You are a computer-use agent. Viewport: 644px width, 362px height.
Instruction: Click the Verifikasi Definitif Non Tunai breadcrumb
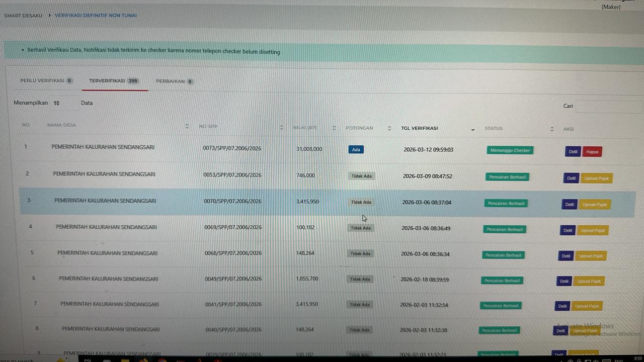[x=96, y=16]
